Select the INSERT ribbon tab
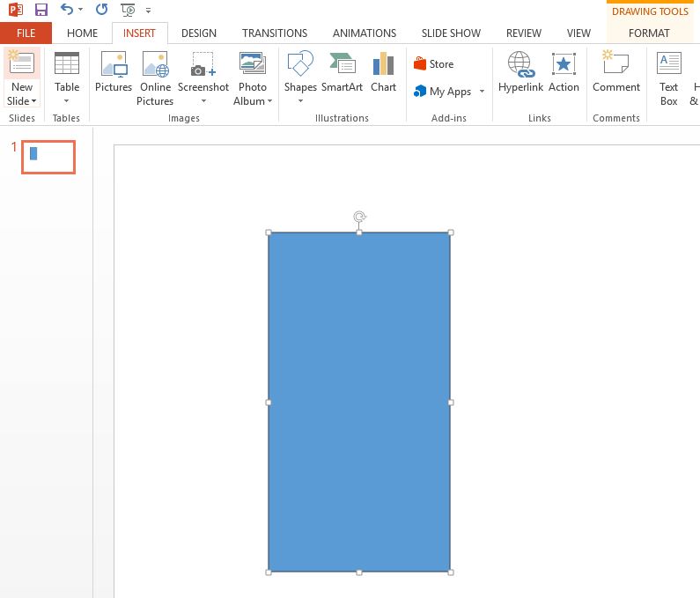 tap(139, 33)
